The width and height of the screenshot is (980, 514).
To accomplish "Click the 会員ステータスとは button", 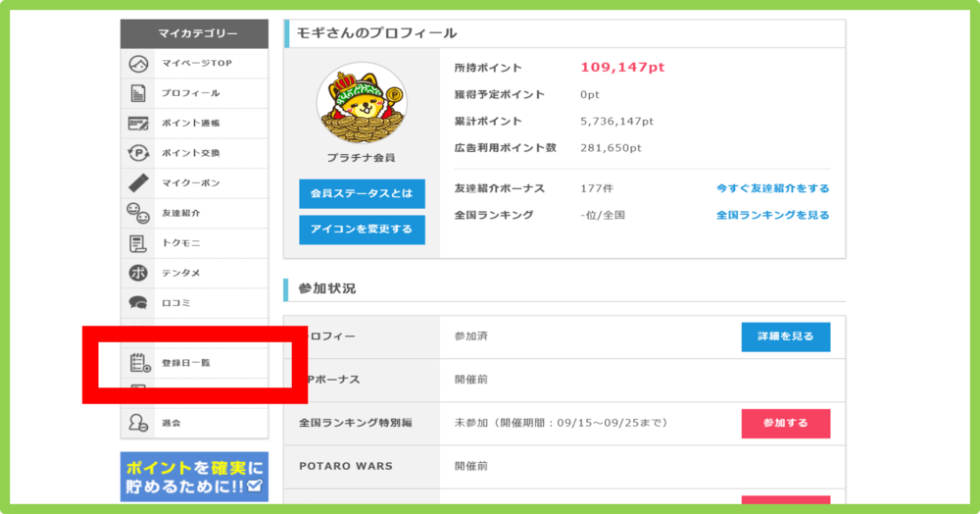I will coord(362,194).
